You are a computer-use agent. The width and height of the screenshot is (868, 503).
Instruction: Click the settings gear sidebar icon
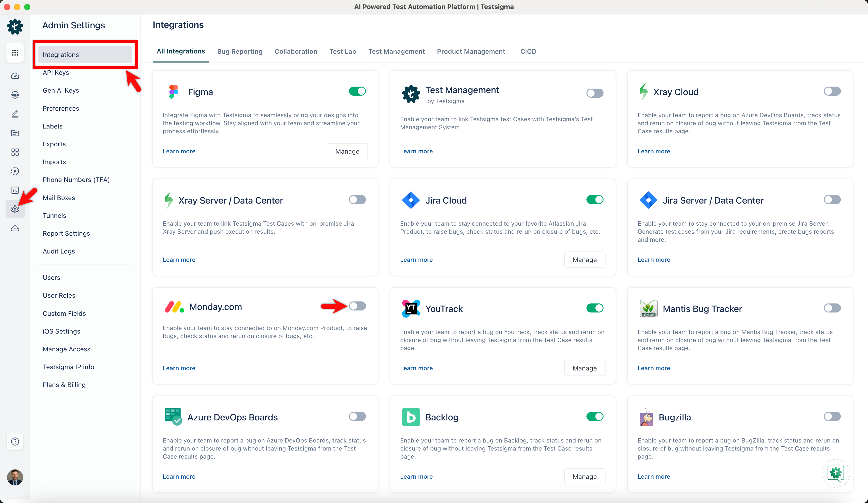[15, 209]
